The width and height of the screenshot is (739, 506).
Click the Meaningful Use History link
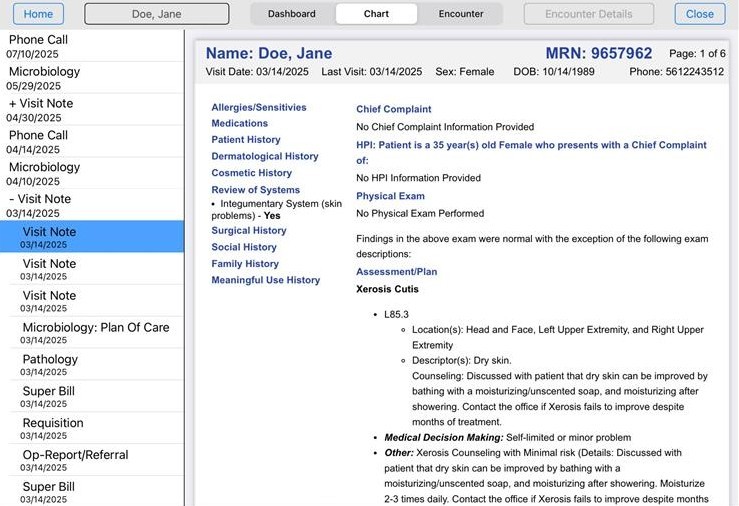point(265,280)
